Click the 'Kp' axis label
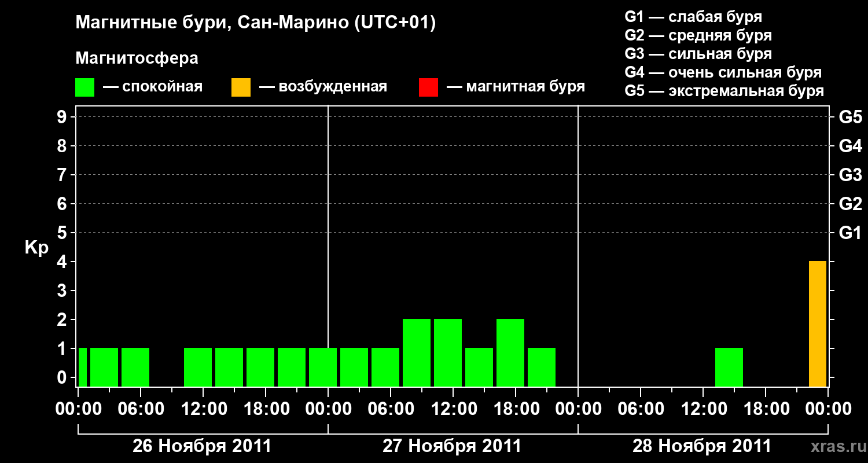The height and width of the screenshot is (463, 868). tap(36, 248)
